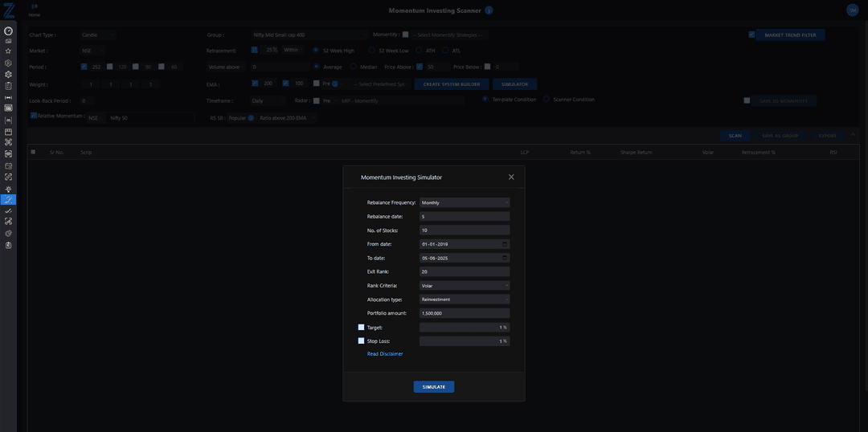Click the Scan button
868x432 pixels.
click(735, 136)
